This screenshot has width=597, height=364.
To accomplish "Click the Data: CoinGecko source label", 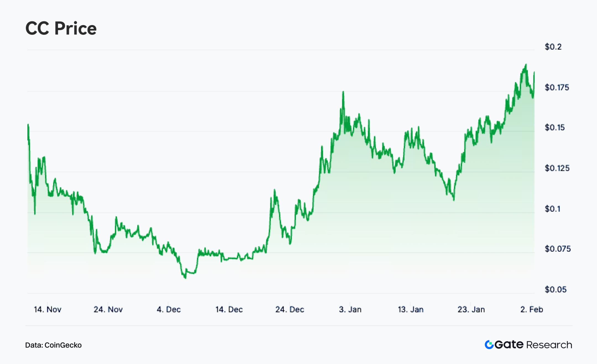I will click(53, 345).
